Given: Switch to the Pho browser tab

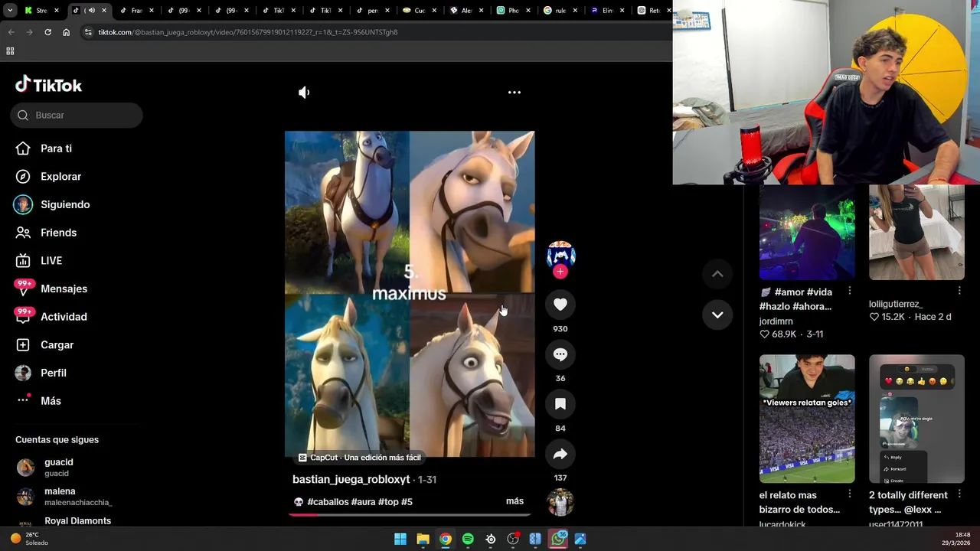Looking at the screenshot, I should [513, 10].
